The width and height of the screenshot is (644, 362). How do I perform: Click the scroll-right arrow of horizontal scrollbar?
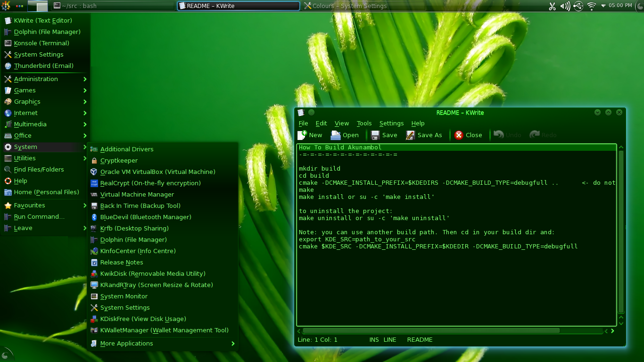612,331
